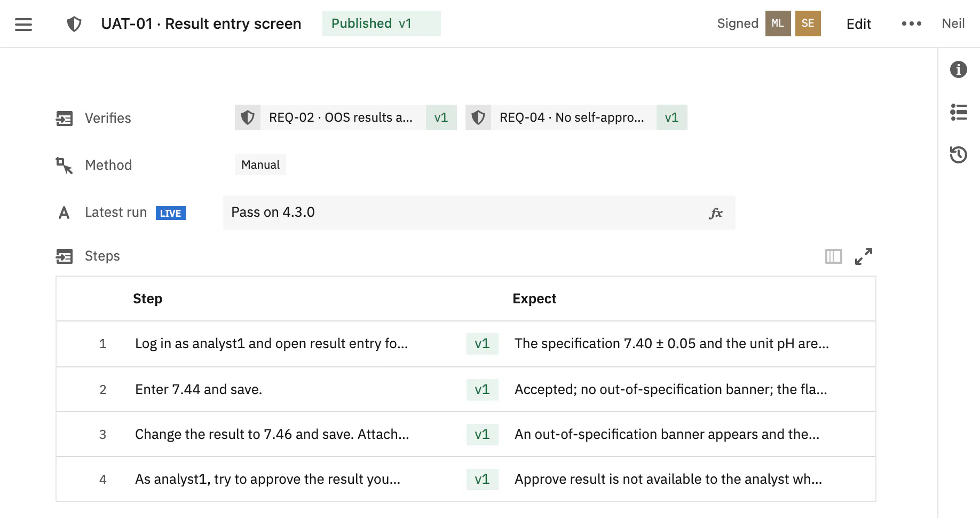Screen dimensions: 980x518
Task: Click the shield icon on REQ-04 chip
Action: point(478,117)
